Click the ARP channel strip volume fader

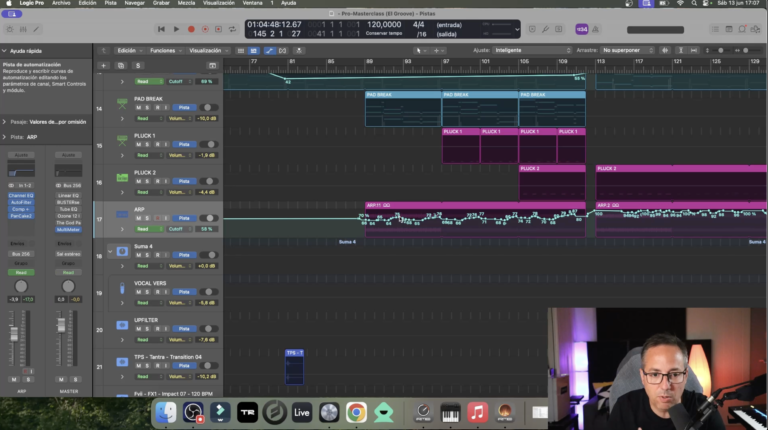[x=14, y=334]
